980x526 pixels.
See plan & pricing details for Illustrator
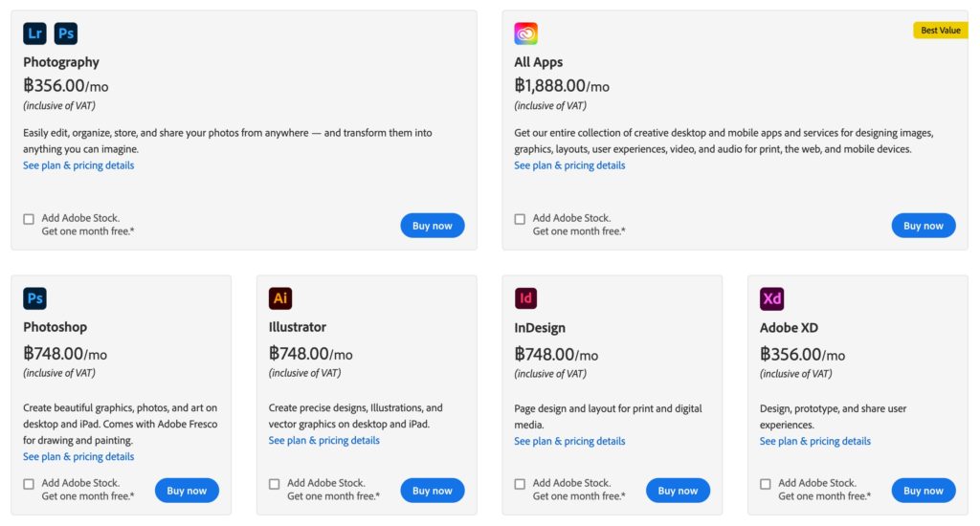coord(323,441)
